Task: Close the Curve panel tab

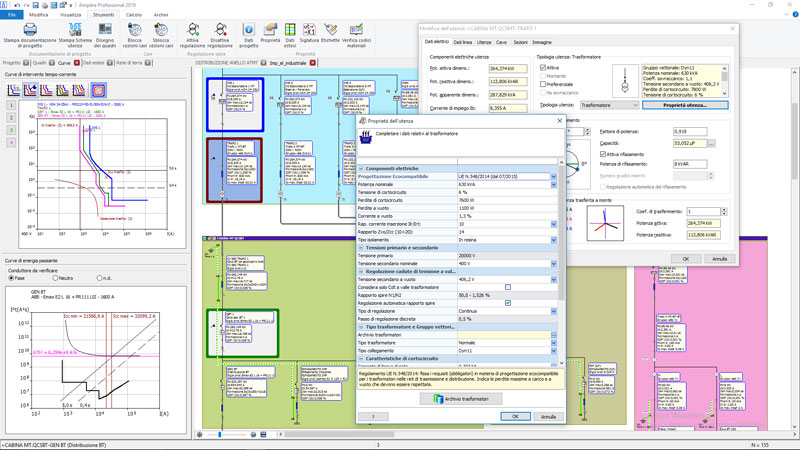Action: pyautogui.click(x=77, y=63)
